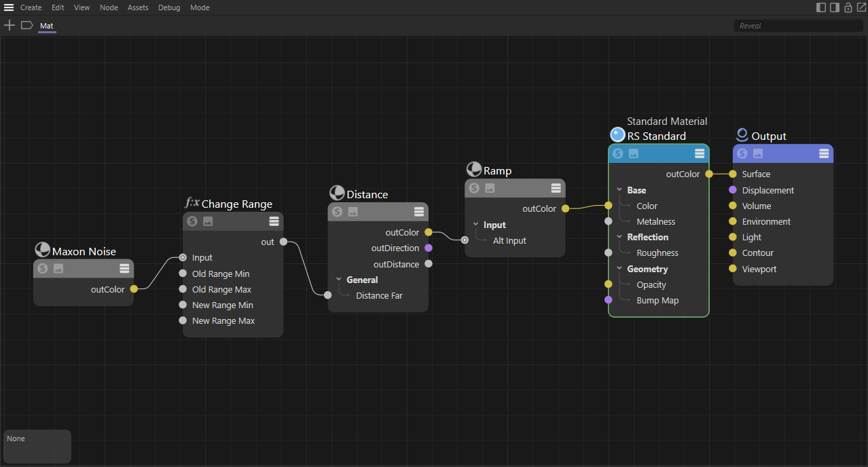
Task: Collapse the General group in Distance node
Action: 339,280
